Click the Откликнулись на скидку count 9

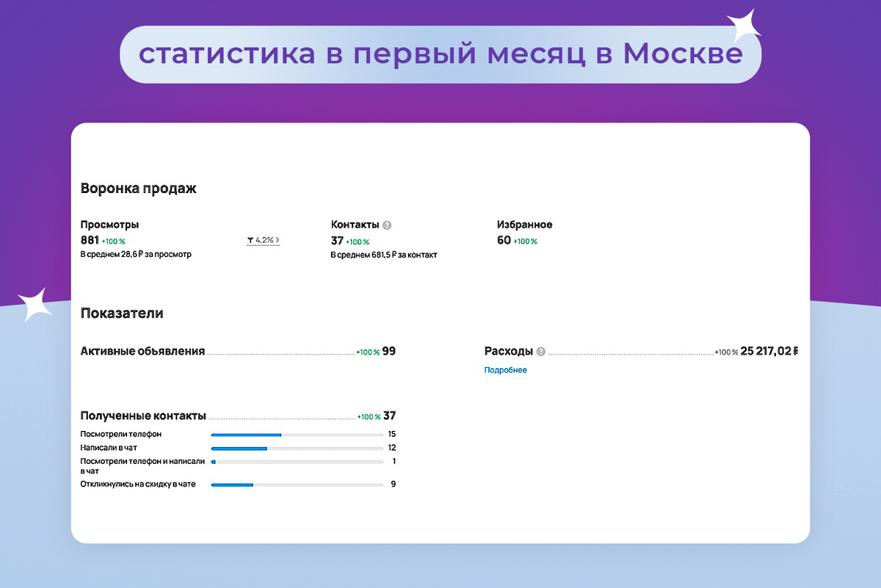tap(394, 484)
